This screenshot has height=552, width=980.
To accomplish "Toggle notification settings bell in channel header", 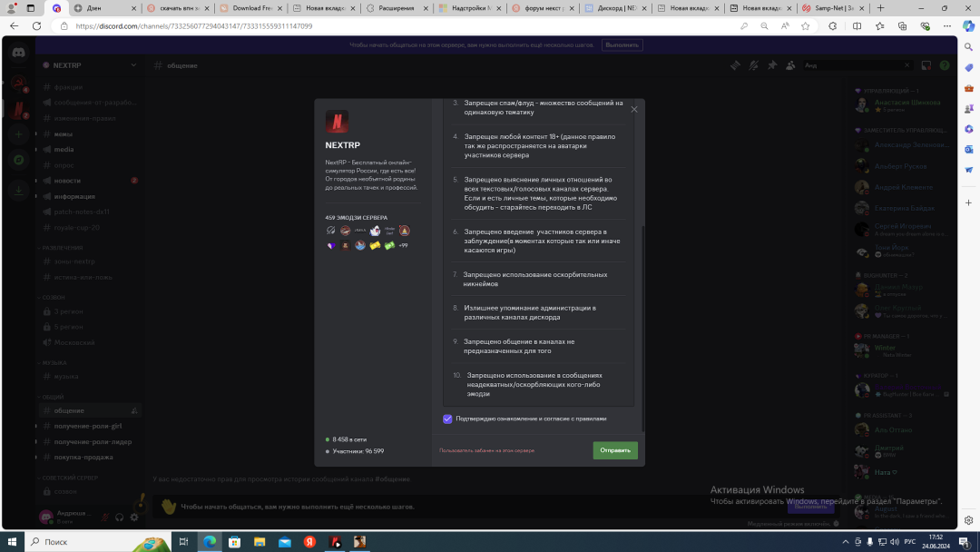I will (754, 65).
